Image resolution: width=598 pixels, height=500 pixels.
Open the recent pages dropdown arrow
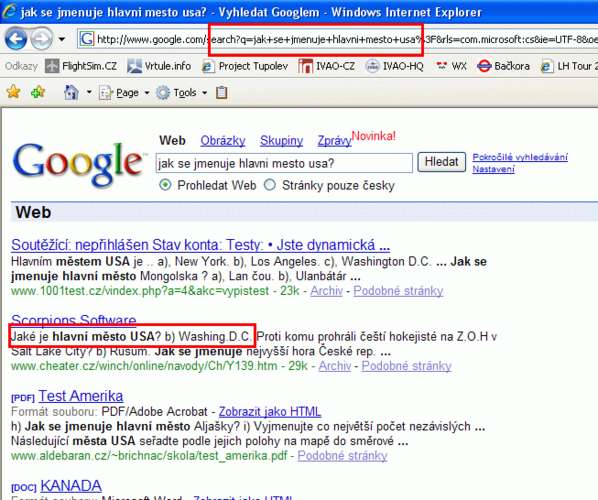coord(62,39)
